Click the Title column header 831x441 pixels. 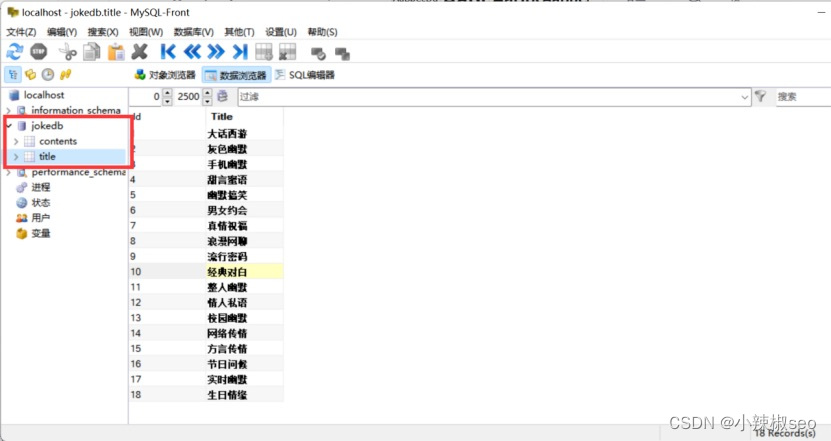244,117
